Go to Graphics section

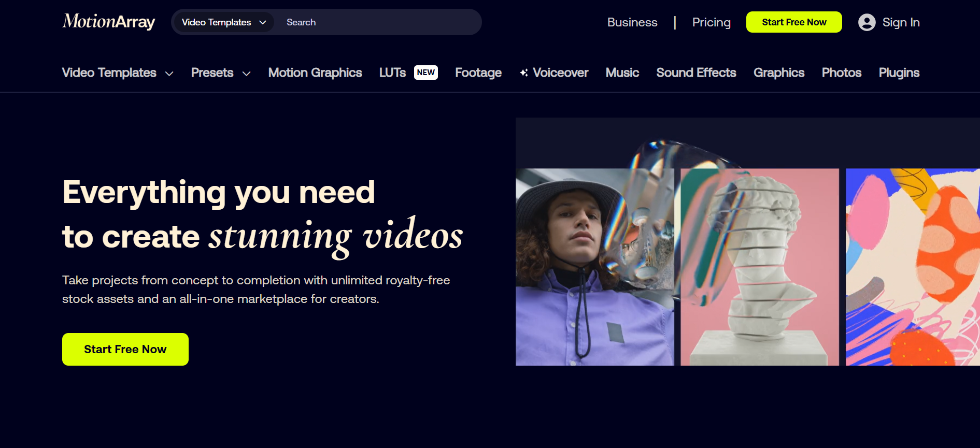(779, 73)
